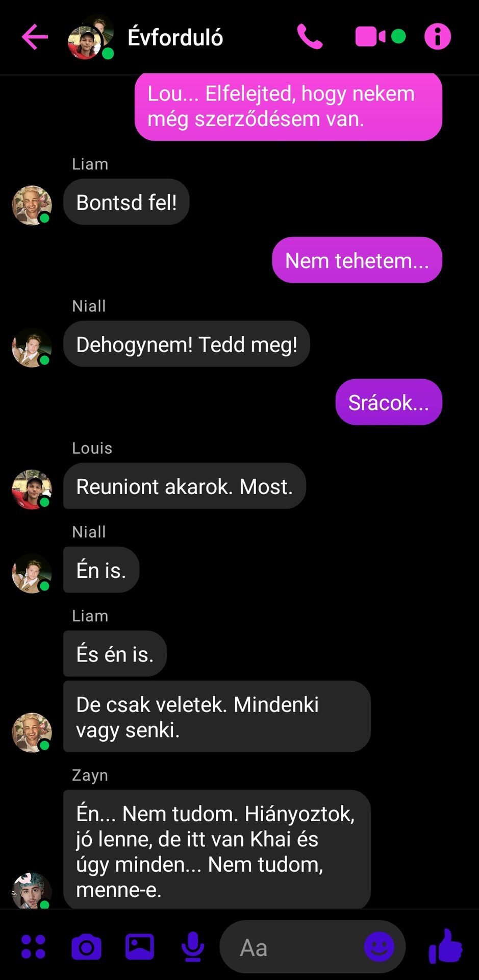The width and height of the screenshot is (479, 980).
Task: Select the 'Bontsd fel!' message bubble
Action: (x=127, y=202)
